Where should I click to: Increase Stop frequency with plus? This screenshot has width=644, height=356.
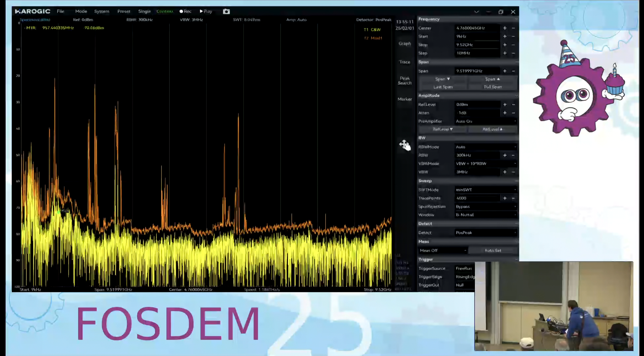pos(505,44)
